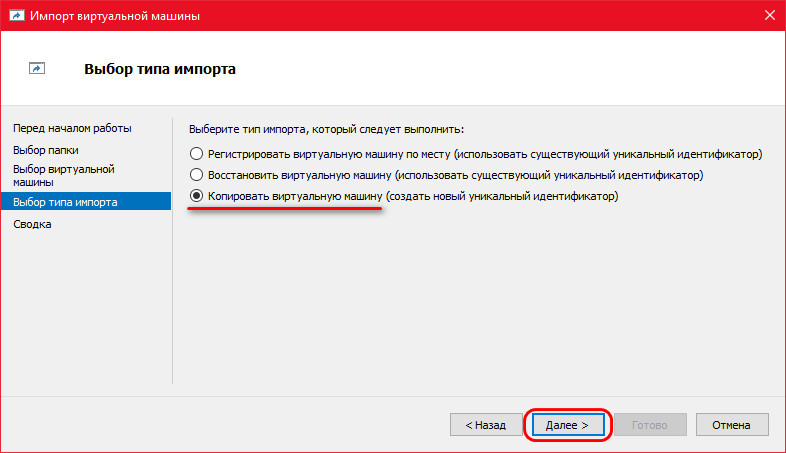
Task: Open the 'Выбор виртуальной машины' step
Action: click(64, 175)
